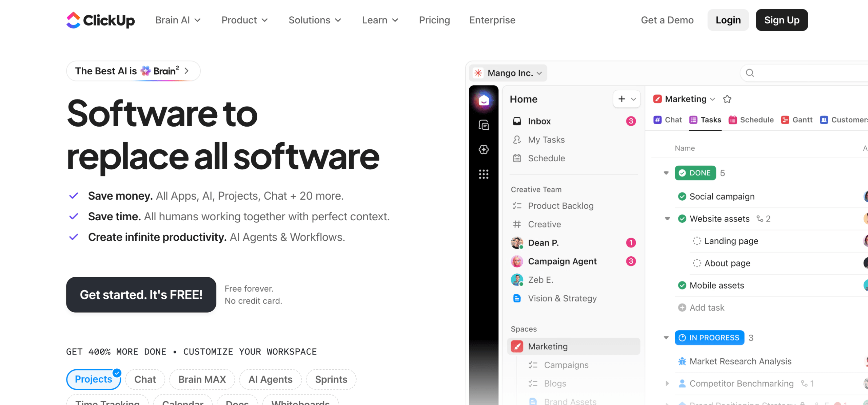This screenshot has width=868, height=405.
Task: Click the Blogs list icon
Action: point(533,384)
